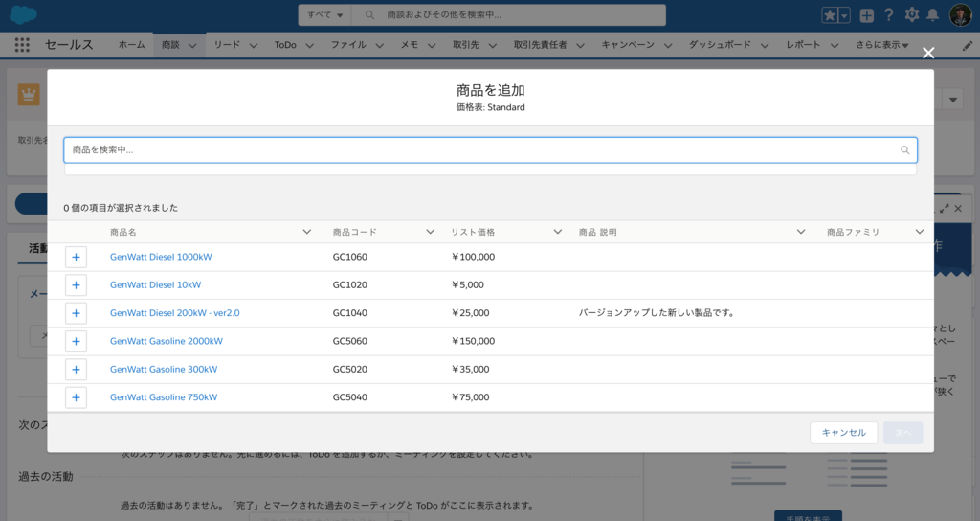Viewport: 980px width, 521px height.
Task: Expand the メモ tab chevron
Action: (432, 46)
